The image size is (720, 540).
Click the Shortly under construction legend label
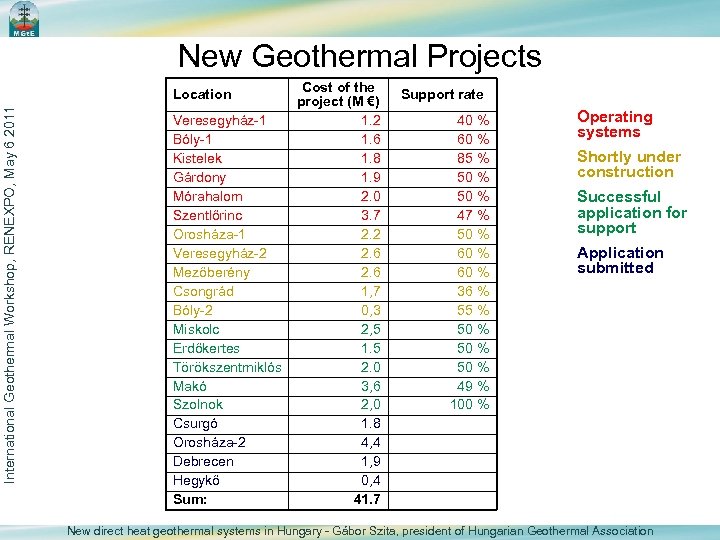point(629,164)
